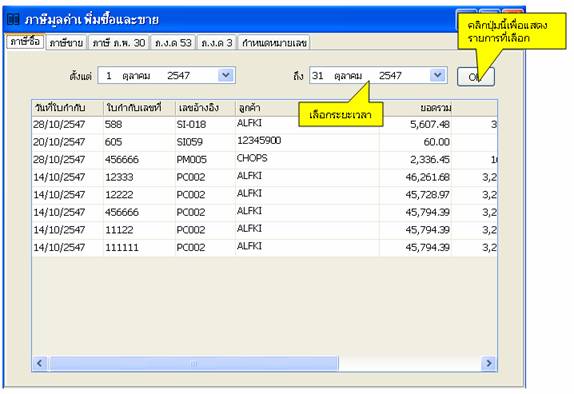Click date cell 20/10/2547

point(67,142)
